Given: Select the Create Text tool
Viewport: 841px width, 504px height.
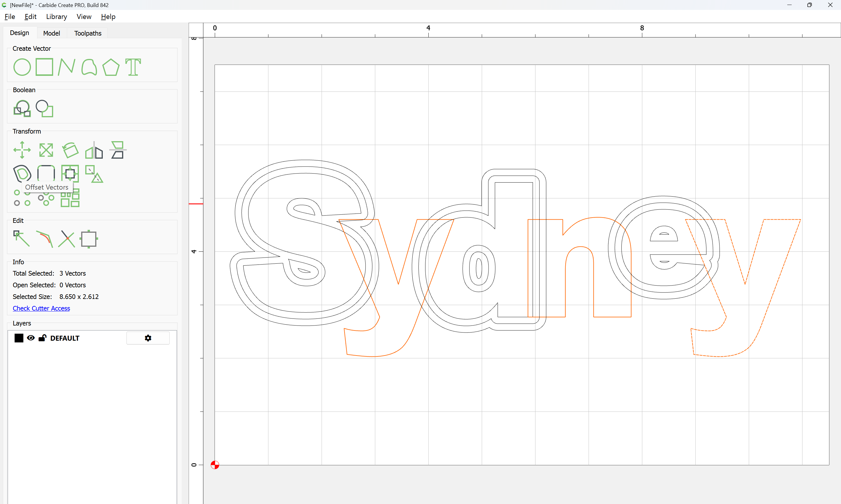Looking at the screenshot, I should click(133, 67).
